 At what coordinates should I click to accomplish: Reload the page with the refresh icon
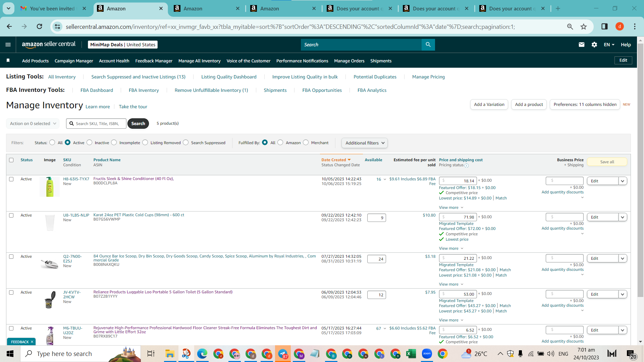click(x=40, y=26)
